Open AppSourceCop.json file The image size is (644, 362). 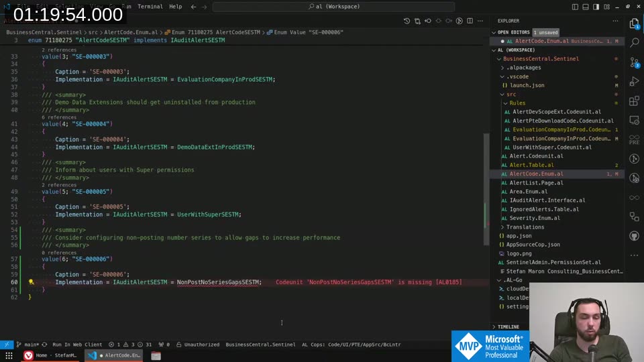[533, 245]
